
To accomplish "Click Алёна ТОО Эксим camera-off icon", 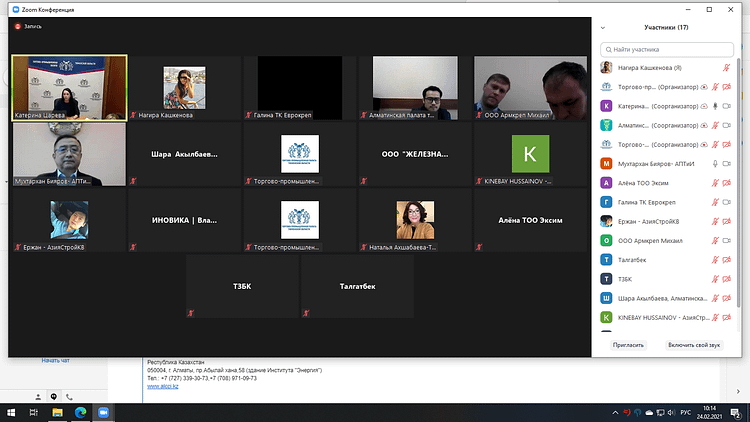I will click(727, 183).
